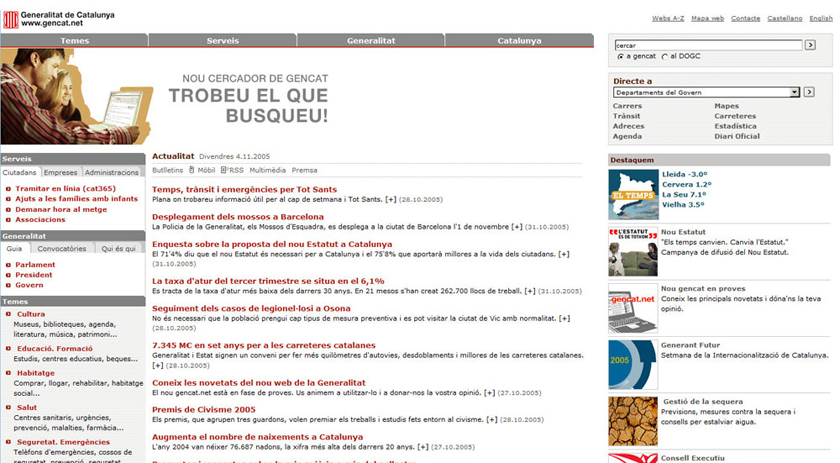Open the 'taxa d'atur del tercer trimestre' article

click(x=268, y=281)
